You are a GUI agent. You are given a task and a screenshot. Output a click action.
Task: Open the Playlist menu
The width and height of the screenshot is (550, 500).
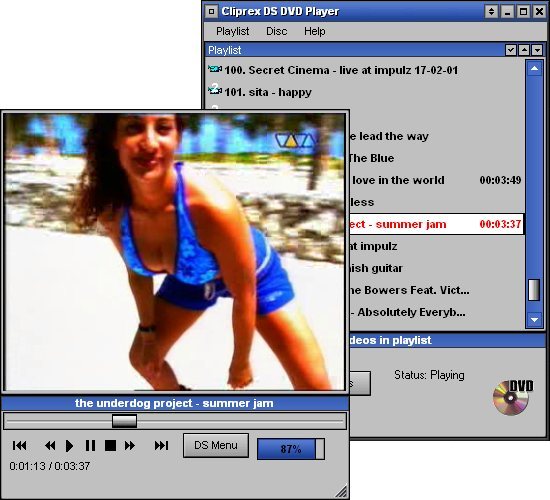point(233,31)
